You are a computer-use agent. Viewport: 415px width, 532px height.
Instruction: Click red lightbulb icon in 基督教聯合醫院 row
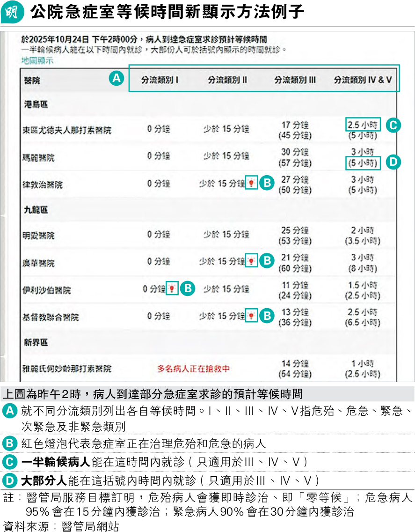tap(251, 316)
